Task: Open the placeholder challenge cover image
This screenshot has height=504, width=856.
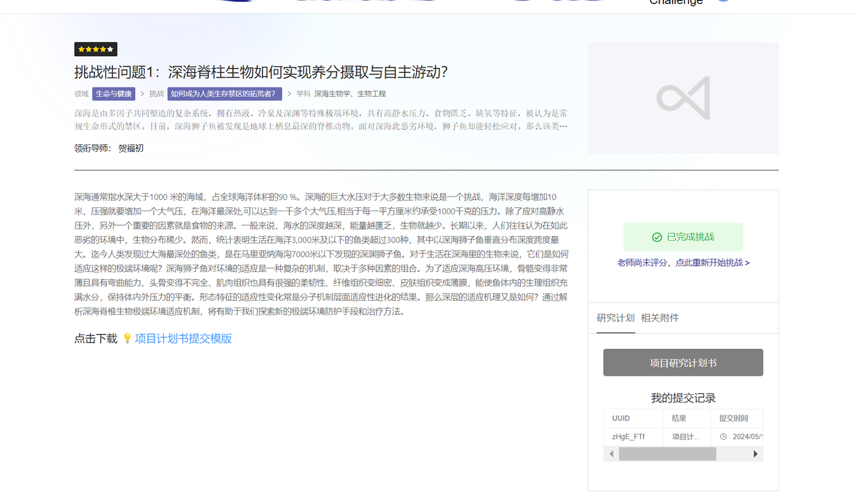Action: click(x=683, y=98)
